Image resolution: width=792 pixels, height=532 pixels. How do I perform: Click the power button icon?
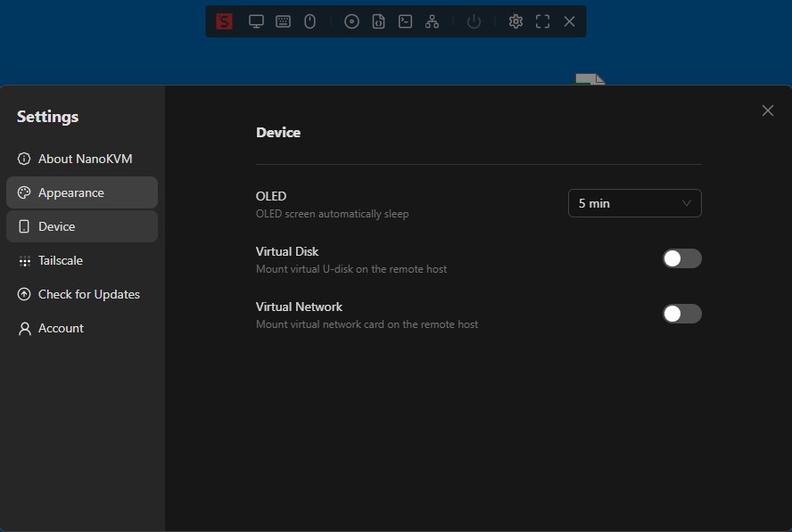point(474,21)
